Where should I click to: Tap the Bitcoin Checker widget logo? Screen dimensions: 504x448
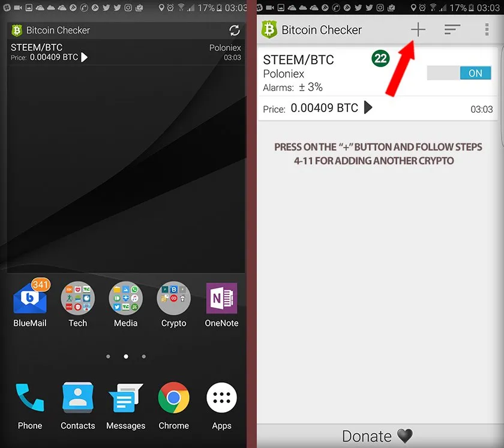17,31
